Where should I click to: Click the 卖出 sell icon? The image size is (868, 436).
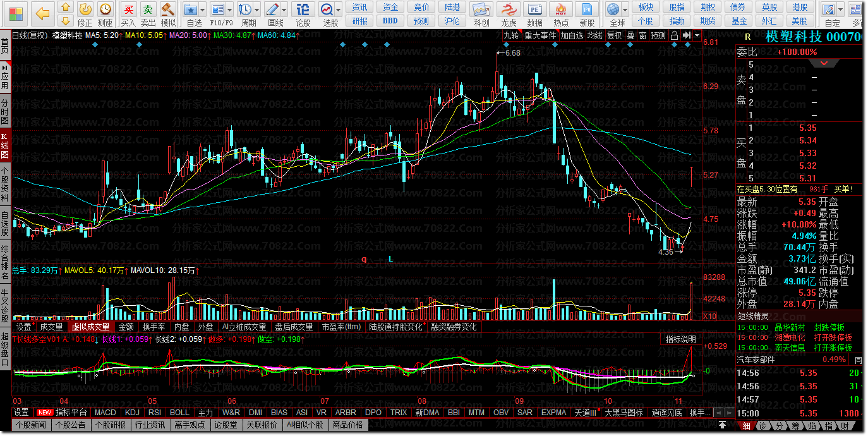[x=148, y=9]
